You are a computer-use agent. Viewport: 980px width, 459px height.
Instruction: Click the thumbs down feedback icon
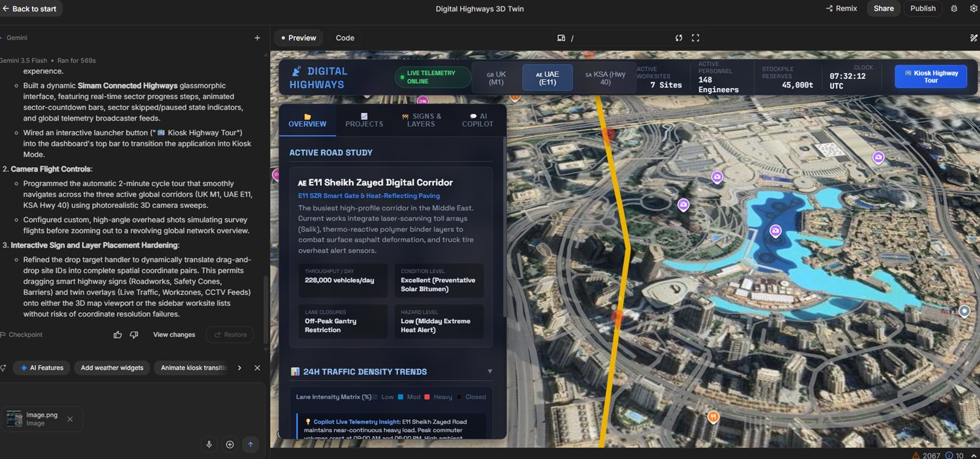[134, 335]
